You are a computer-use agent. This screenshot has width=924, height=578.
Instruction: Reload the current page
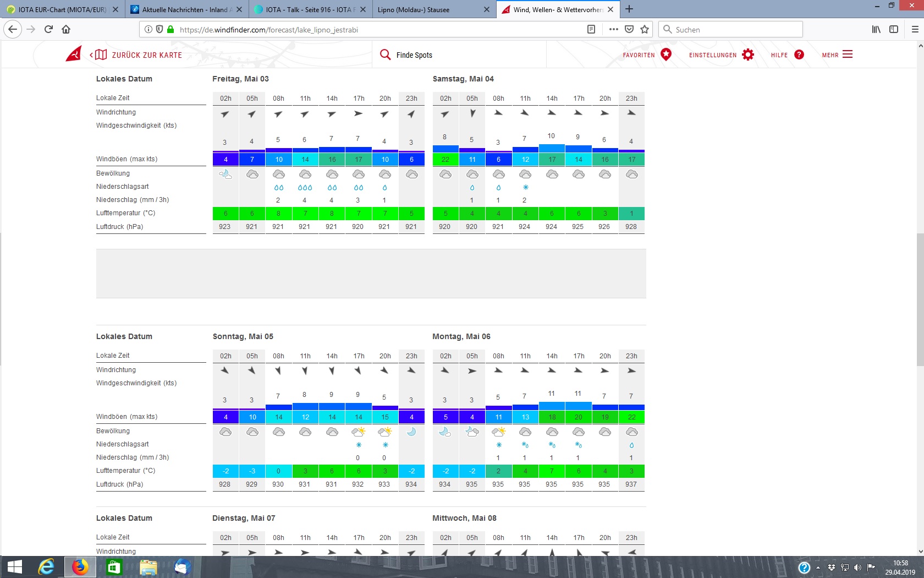48,30
